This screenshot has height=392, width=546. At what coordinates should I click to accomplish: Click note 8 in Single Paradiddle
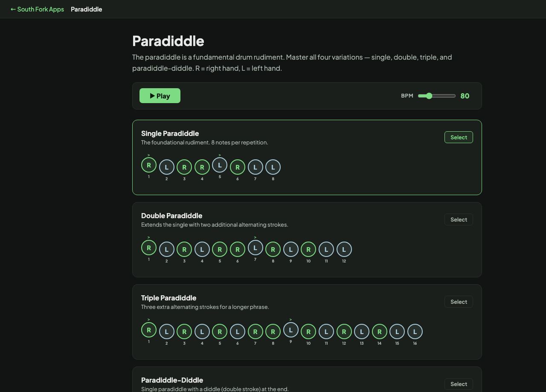pyautogui.click(x=273, y=167)
